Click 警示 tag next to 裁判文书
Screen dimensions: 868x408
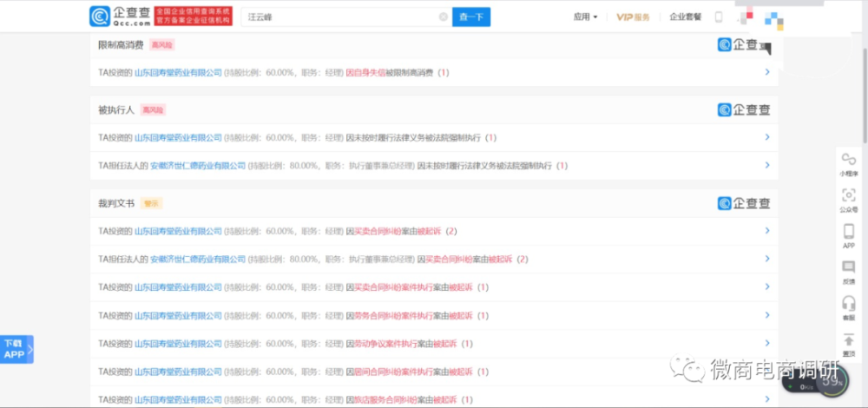(151, 203)
